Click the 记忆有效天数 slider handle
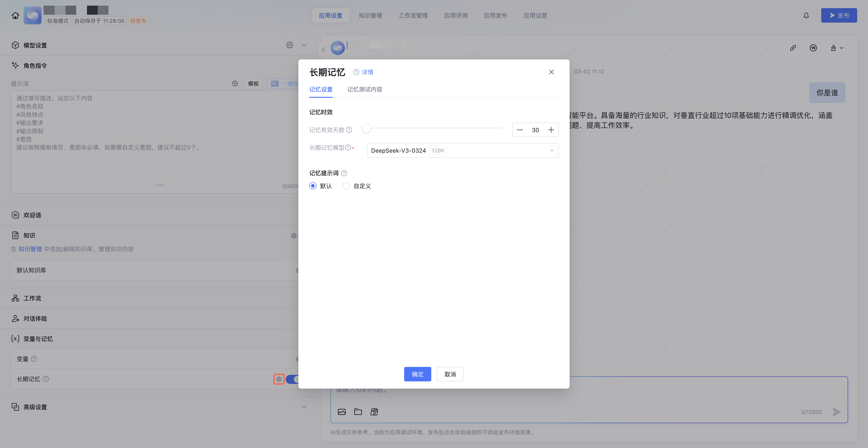This screenshot has width=868, height=448. [366, 128]
